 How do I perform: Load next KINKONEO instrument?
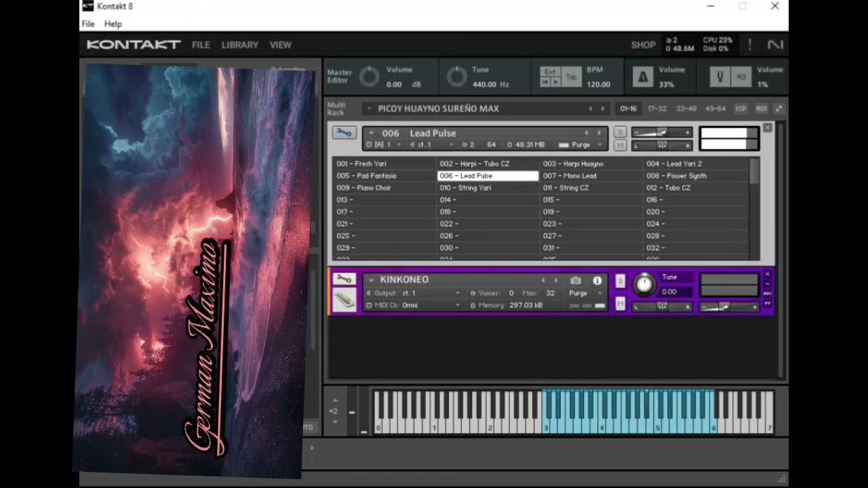(x=556, y=280)
